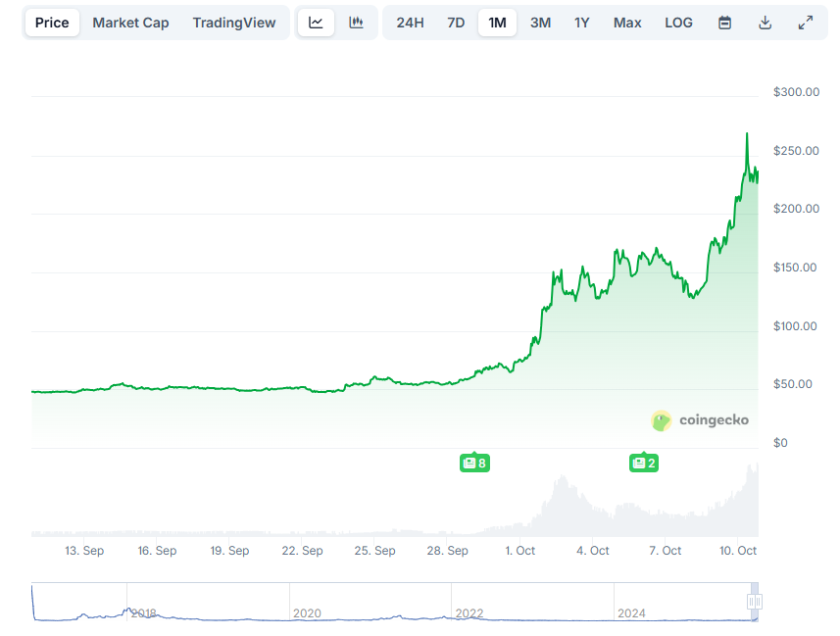This screenshot has width=840, height=636.
Task: Select the Price tab
Action: pyautogui.click(x=52, y=23)
